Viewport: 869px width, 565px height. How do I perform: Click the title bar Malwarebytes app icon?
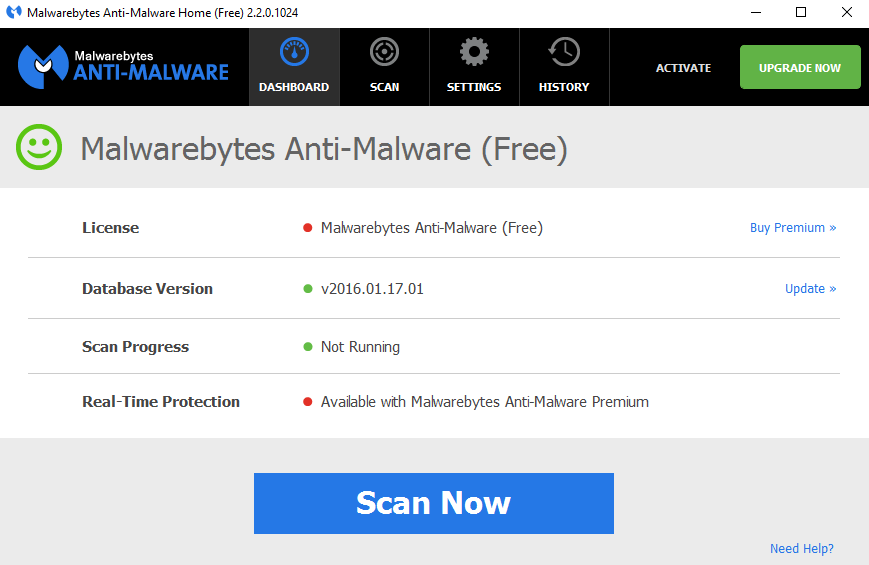14,13
